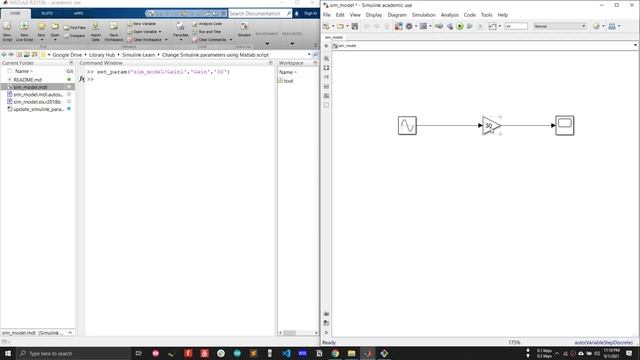Click the sim_model tab in Simulink

(x=334, y=37)
